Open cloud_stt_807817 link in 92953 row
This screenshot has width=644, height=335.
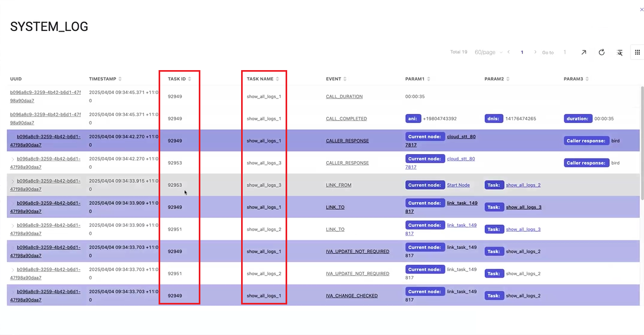point(461,159)
